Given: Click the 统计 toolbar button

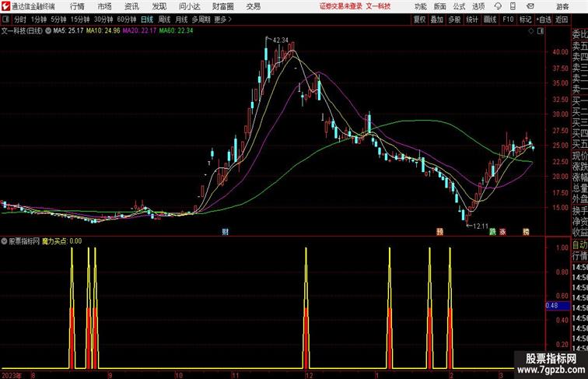Looking at the screenshot, I should 472,19.
